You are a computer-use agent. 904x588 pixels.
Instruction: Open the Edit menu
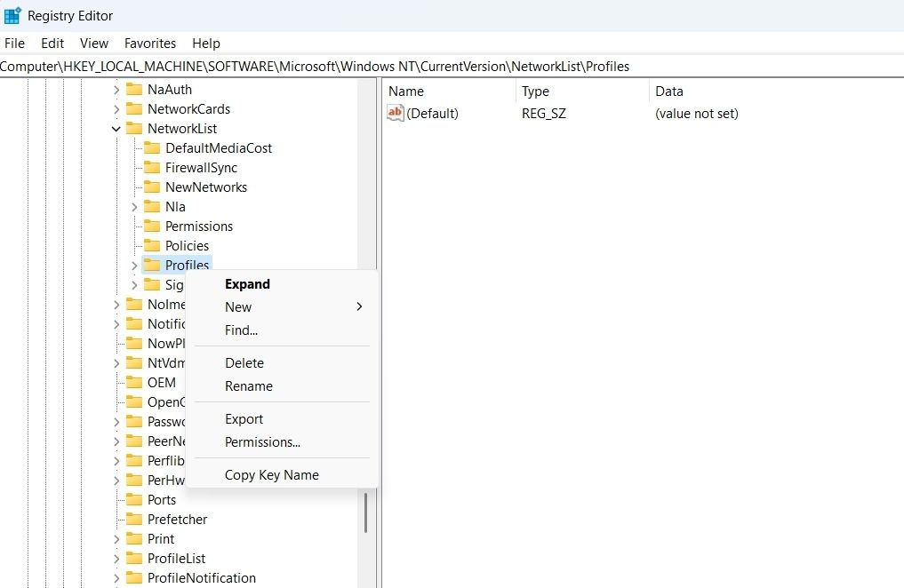[x=52, y=44]
